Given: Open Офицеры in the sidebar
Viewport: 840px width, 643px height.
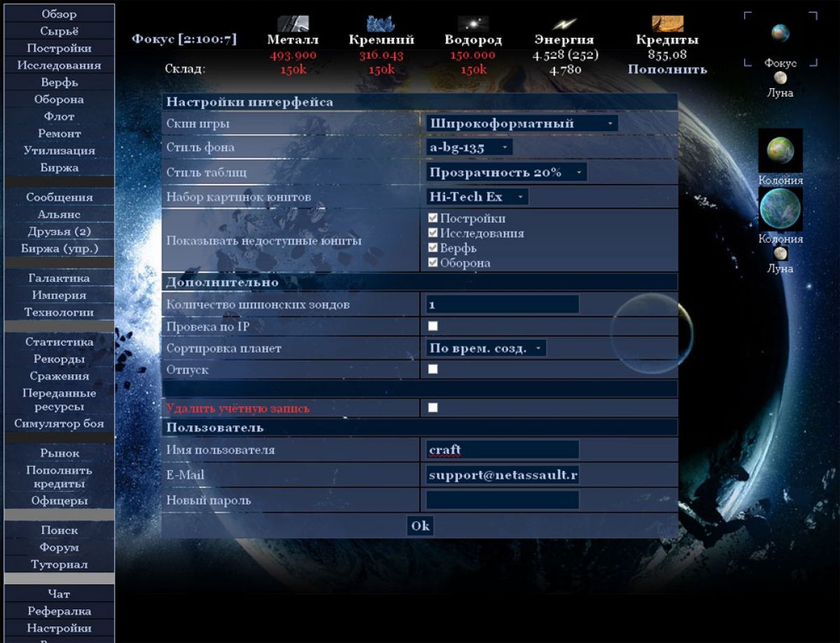Looking at the screenshot, I should click(59, 501).
